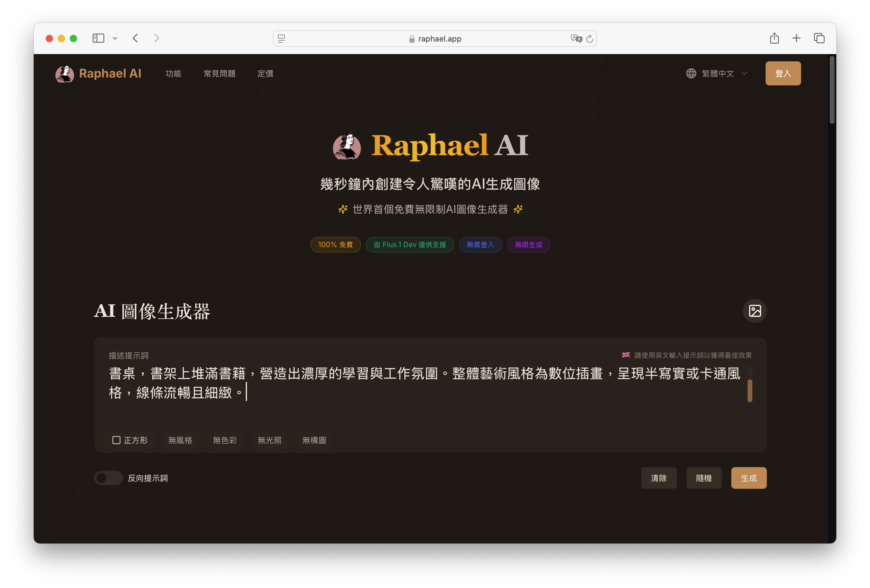The width and height of the screenshot is (870, 588).
Task: Click the large Raphael AI hero portrait logo
Action: [x=347, y=146]
